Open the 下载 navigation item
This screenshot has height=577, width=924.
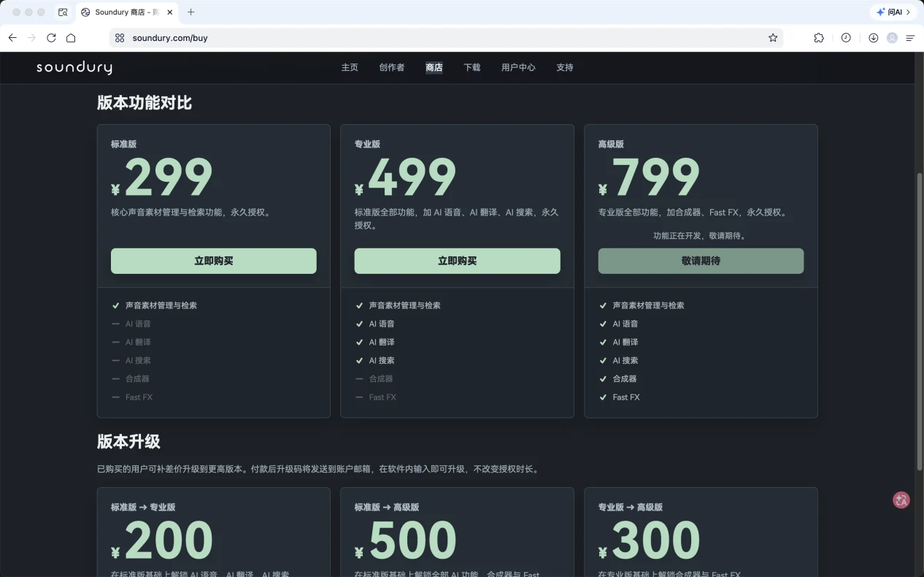472,67
